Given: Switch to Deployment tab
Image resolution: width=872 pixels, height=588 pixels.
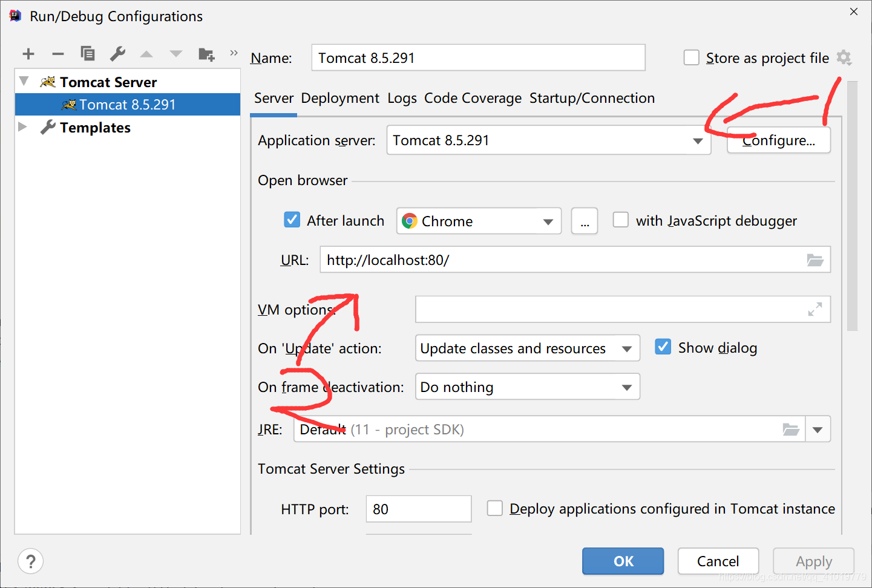Looking at the screenshot, I should pyautogui.click(x=340, y=98).
